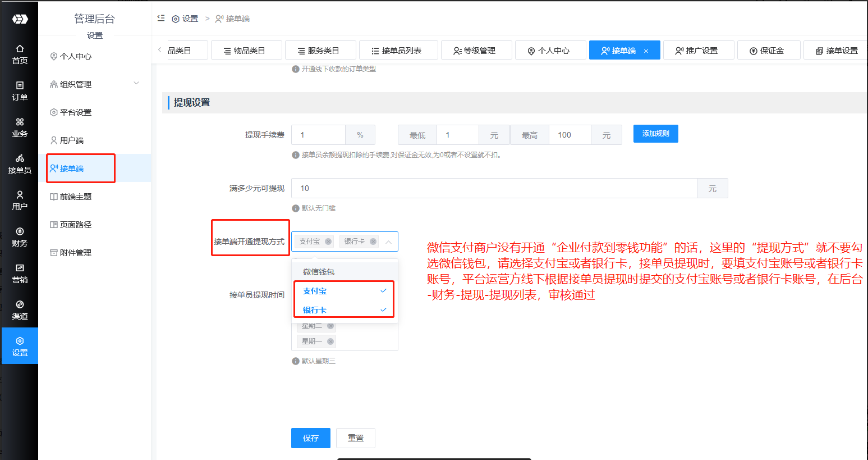Image resolution: width=868 pixels, height=460 pixels.
Task: Choose 微信钱包 in the dropdown list
Action: (345, 272)
